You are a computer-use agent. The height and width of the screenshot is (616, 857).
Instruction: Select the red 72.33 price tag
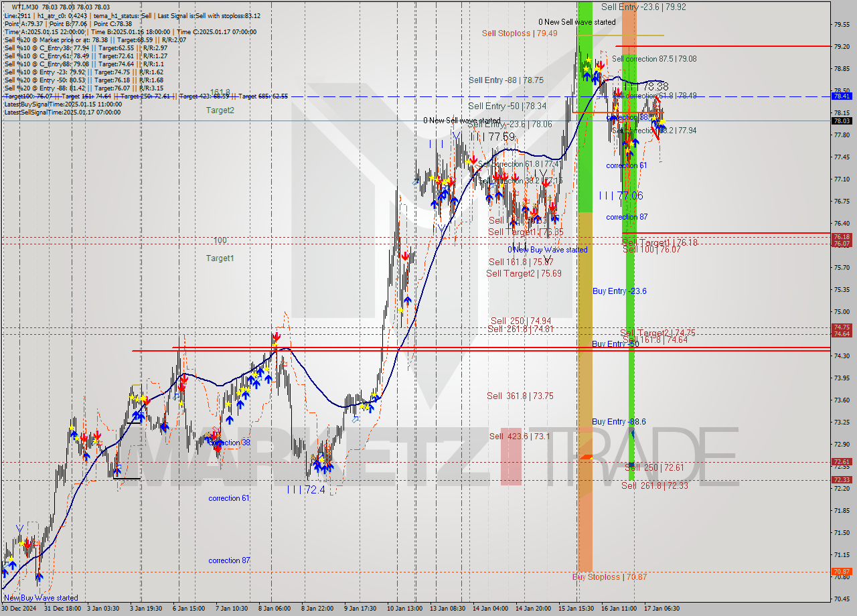pos(842,479)
